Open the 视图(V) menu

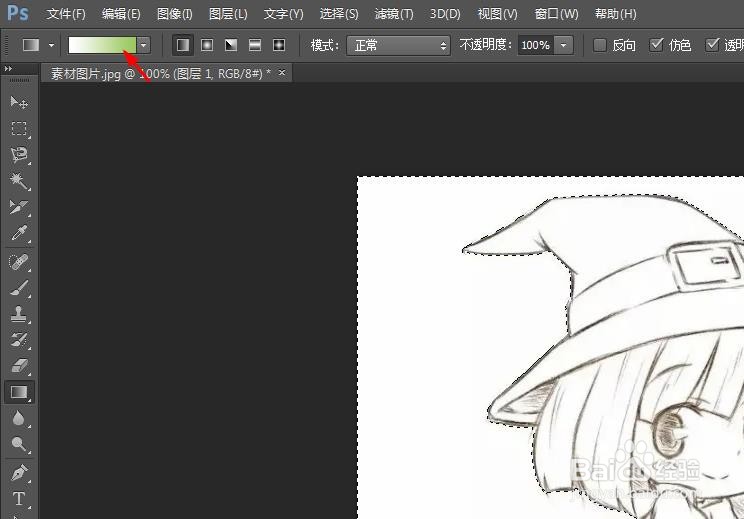[x=497, y=14]
